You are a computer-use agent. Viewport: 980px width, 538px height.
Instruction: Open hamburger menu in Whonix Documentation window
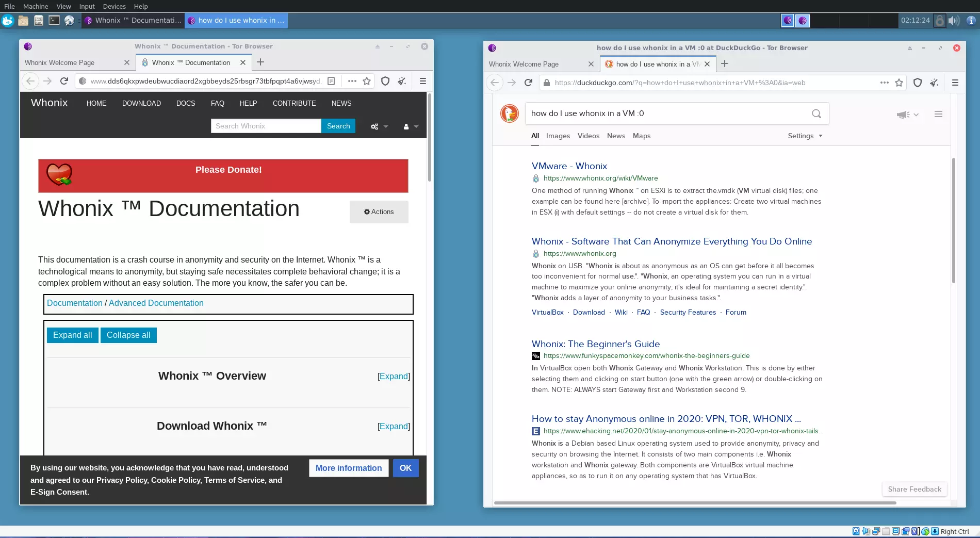pyautogui.click(x=422, y=81)
